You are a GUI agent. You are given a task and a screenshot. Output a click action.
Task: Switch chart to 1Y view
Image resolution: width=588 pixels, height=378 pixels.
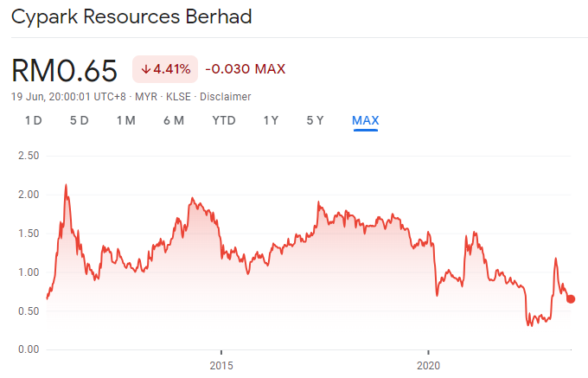point(271,120)
